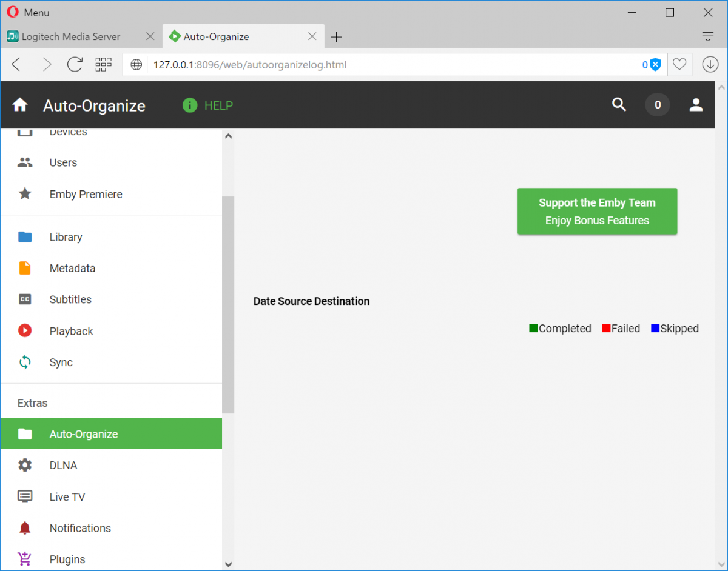Open the HELP info icon

190,105
